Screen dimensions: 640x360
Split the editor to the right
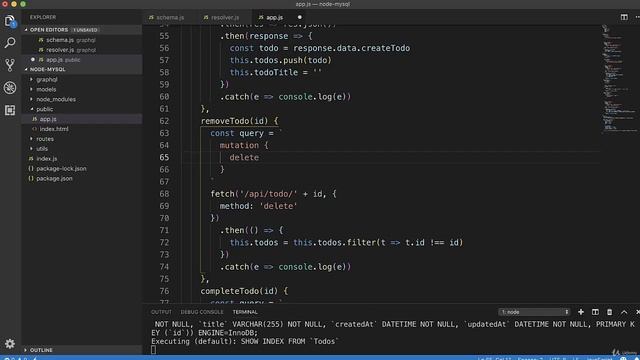click(624, 17)
